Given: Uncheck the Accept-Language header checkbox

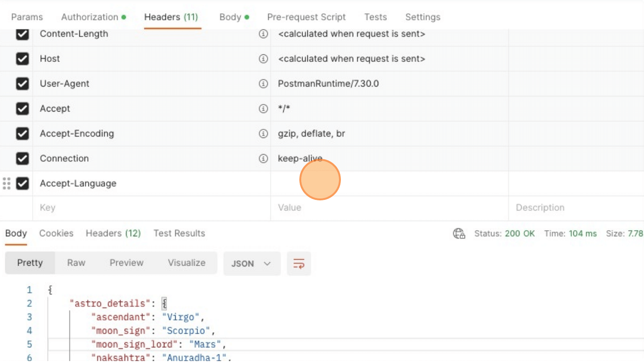Looking at the screenshot, I should click(22, 183).
